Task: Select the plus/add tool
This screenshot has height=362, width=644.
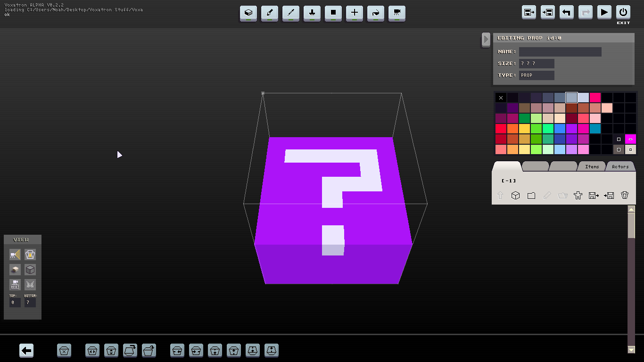Action: click(355, 13)
